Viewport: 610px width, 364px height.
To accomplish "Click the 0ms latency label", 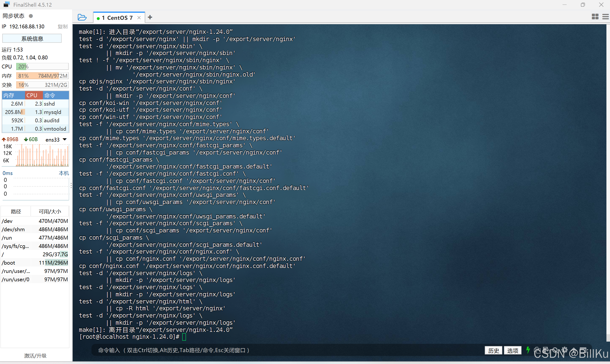I will pyautogui.click(x=8, y=173).
